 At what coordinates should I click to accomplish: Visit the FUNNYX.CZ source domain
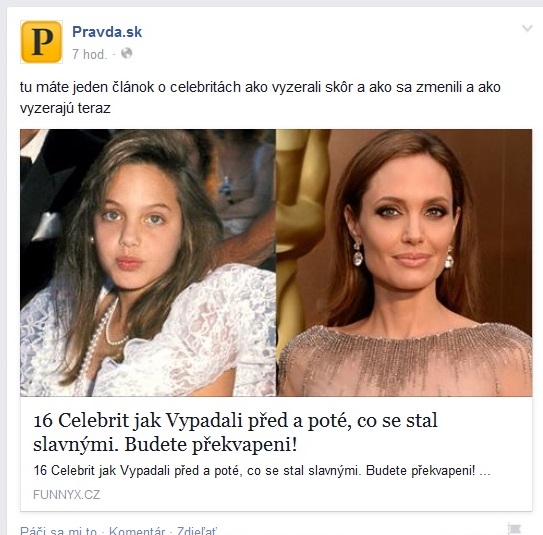[66, 494]
